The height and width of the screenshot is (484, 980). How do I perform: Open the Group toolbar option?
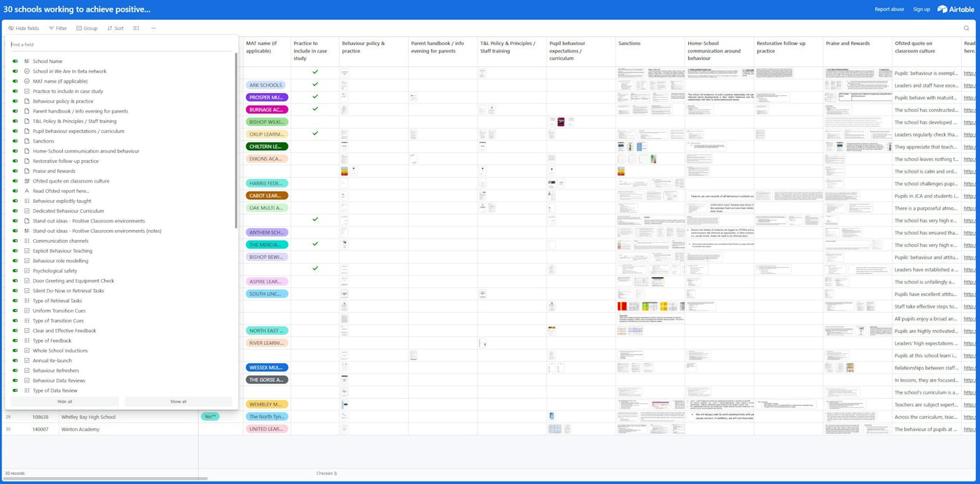87,29
